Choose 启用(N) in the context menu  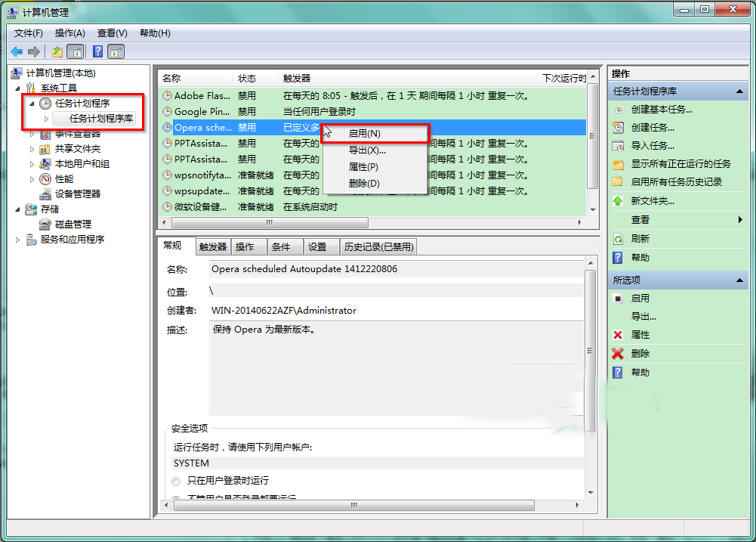[x=364, y=133]
